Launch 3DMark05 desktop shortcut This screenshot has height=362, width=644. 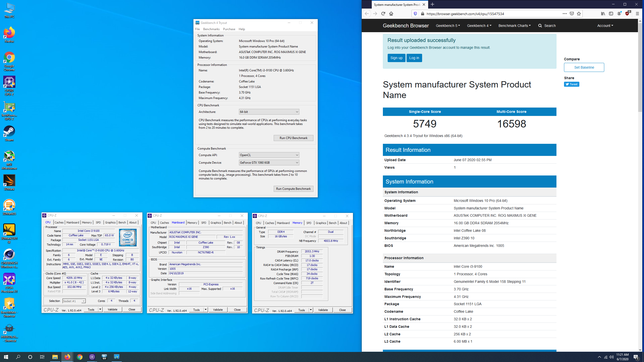tap(9, 207)
